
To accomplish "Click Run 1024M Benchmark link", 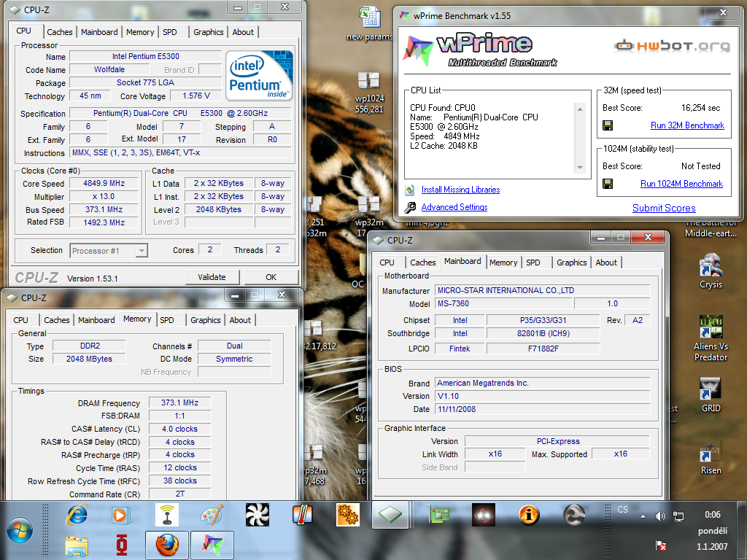I will pyautogui.click(x=682, y=183).
